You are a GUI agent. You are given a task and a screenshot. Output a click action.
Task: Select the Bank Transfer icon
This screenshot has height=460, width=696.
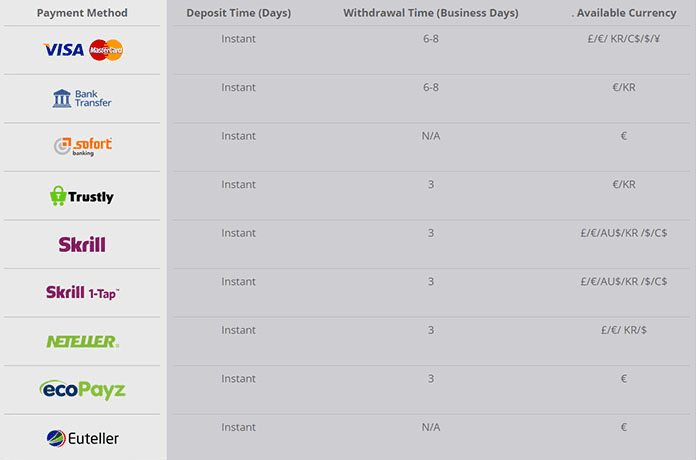[x=82, y=99]
